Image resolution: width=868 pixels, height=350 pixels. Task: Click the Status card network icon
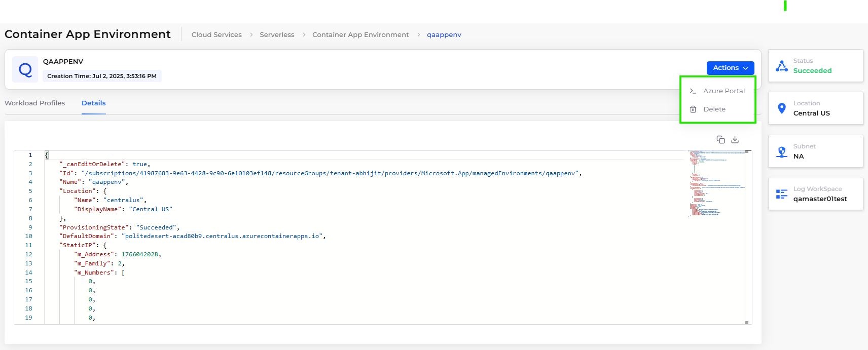[x=782, y=66]
